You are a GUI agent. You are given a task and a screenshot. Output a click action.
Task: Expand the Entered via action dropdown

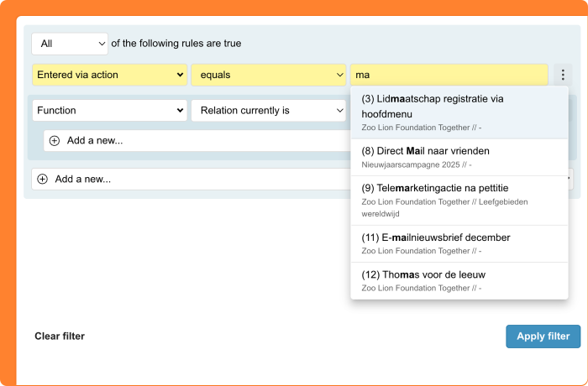pyautogui.click(x=109, y=75)
